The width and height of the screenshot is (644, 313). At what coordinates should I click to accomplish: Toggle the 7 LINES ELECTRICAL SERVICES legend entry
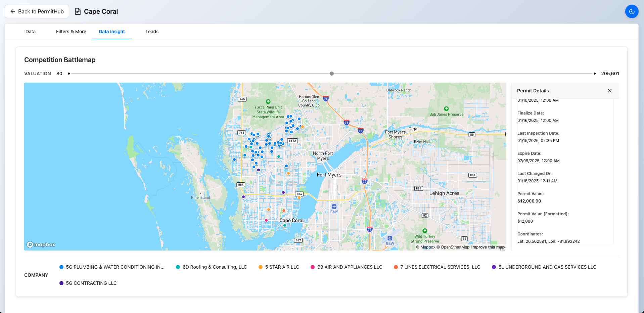[x=437, y=267]
